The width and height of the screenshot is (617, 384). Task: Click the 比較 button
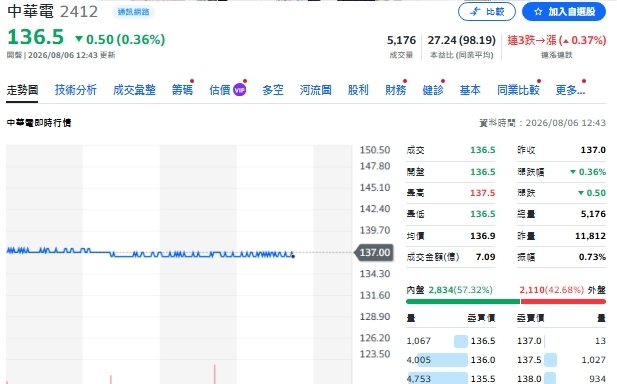click(x=487, y=12)
